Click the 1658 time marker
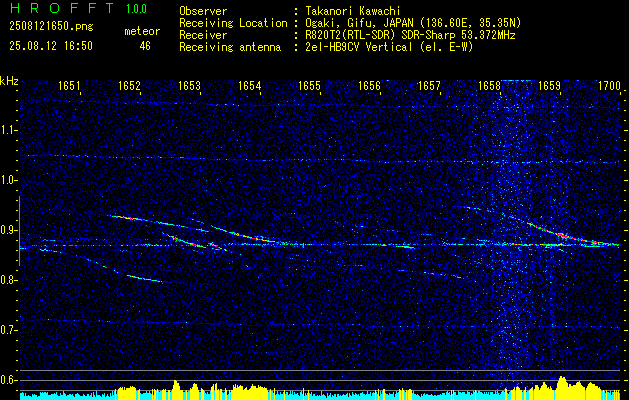 [489, 85]
